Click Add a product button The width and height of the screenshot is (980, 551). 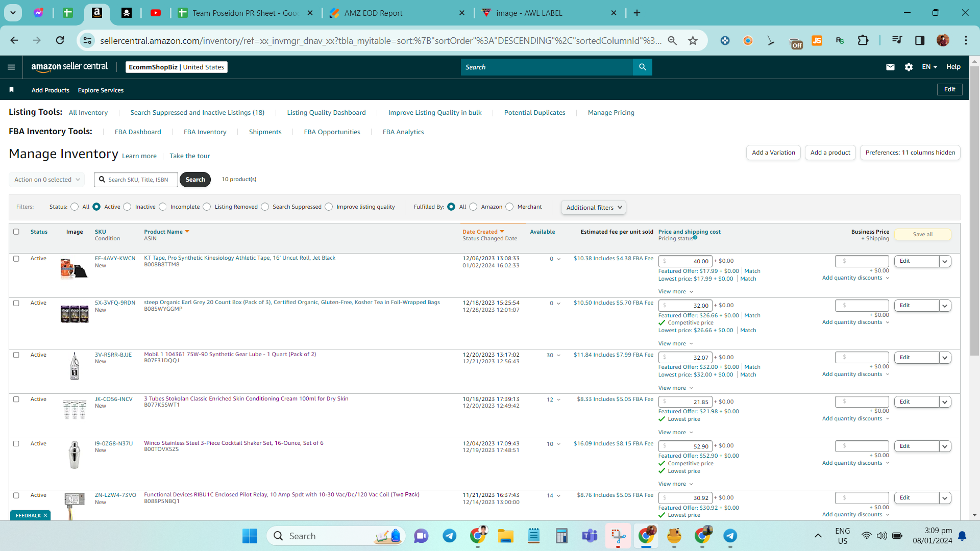click(x=830, y=153)
